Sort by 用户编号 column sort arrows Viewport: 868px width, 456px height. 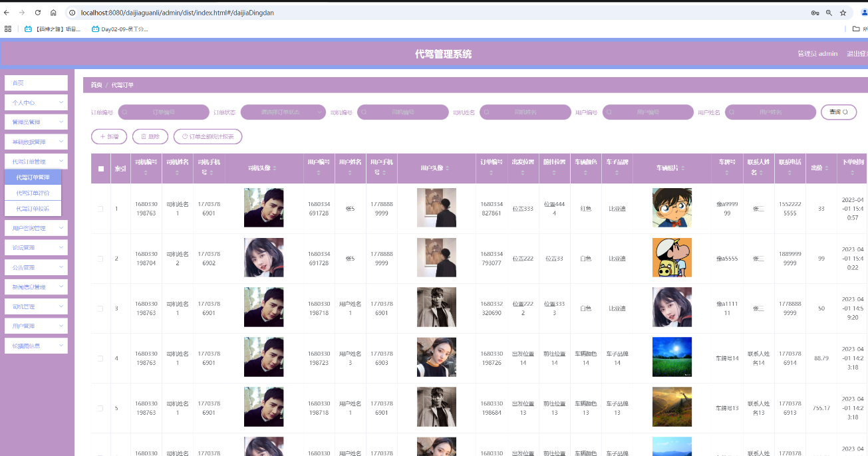[x=319, y=173]
